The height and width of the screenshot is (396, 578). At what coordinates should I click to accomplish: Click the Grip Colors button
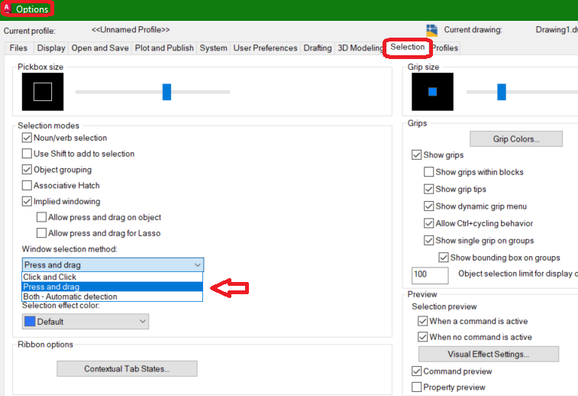516,139
